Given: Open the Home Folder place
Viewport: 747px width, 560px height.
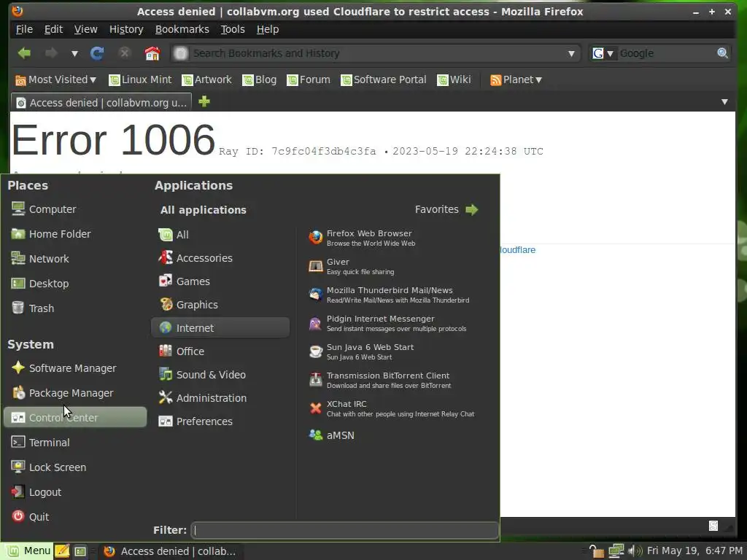Looking at the screenshot, I should [x=75, y=234].
